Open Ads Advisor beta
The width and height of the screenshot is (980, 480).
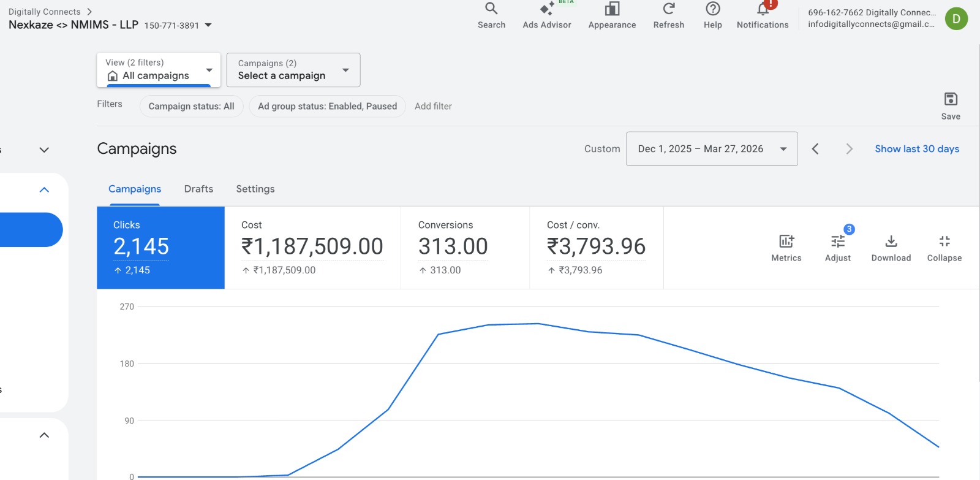pos(546,16)
